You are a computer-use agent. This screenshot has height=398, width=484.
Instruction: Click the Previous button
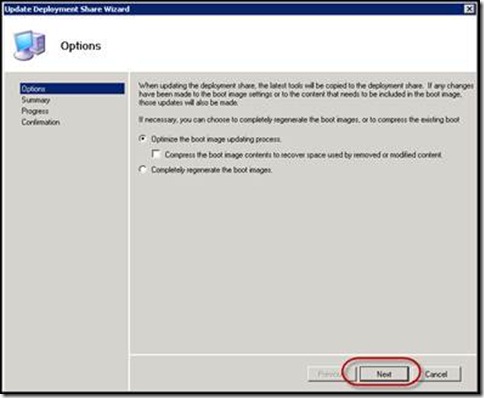click(332, 374)
